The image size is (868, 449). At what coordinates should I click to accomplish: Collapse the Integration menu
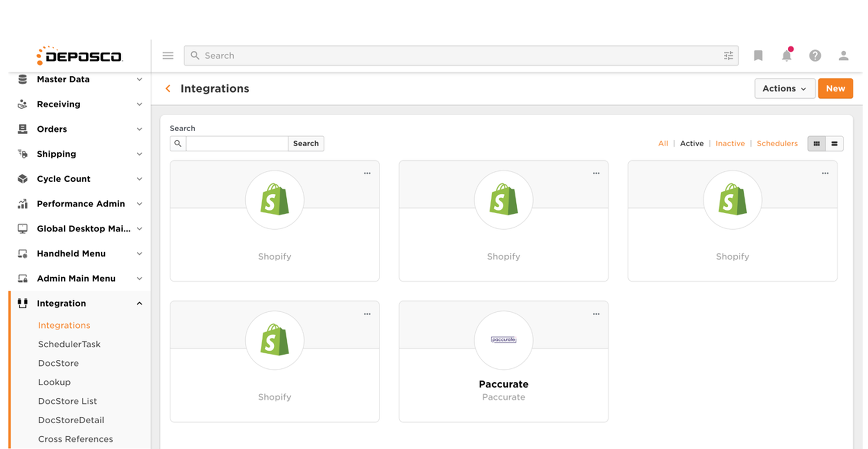(x=139, y=303)
